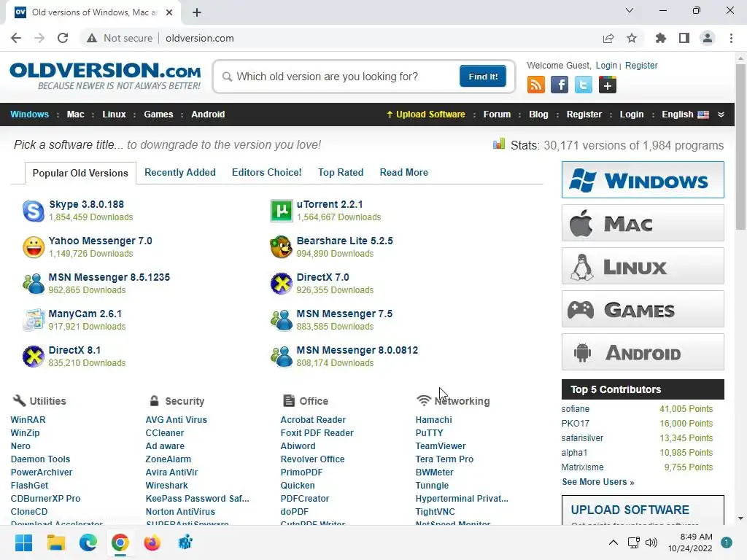The width and height of the screenshot is (747, 560).
Task: Click See More Users link
Action: coord(598,482)
